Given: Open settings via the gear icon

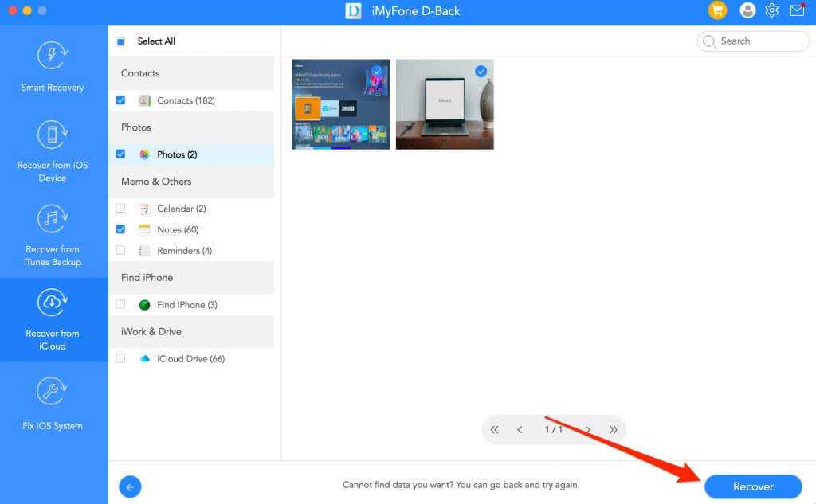Looking at the screenshot, I should point(771,10).
